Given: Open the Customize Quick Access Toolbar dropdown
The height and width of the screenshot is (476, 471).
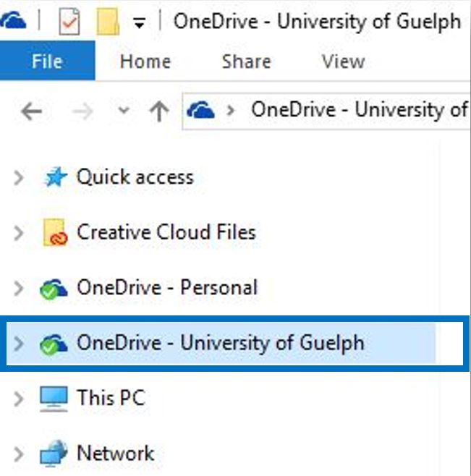Looking at the screenshot, I should pos(140,23).
